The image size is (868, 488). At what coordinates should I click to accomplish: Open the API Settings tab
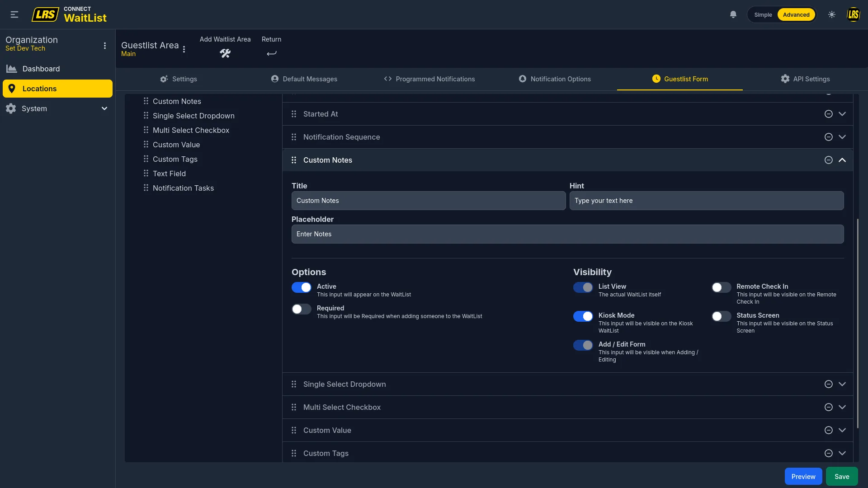(805, 79)
